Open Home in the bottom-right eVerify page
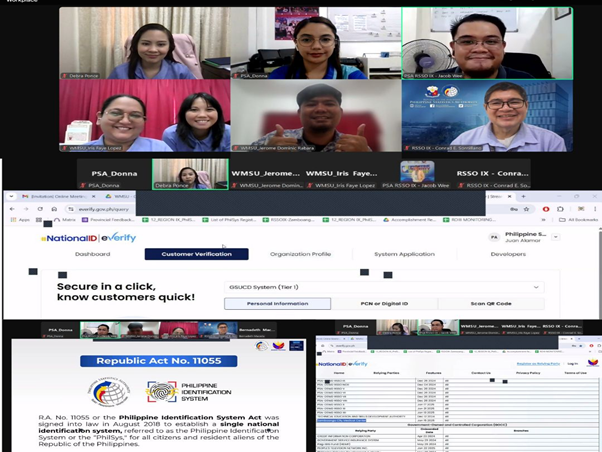Screen dimensions: 602x452 [x=339, y=373]
